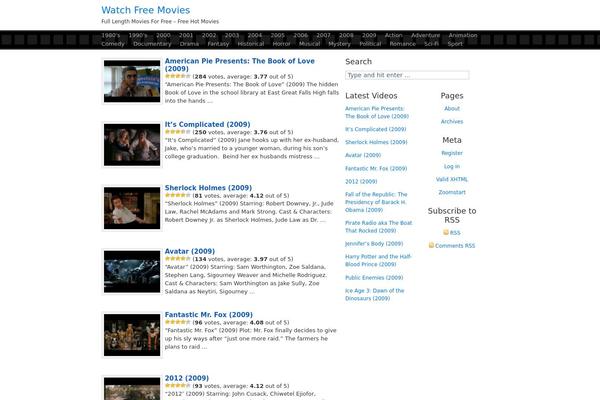Open the 1980's category

click(x=111, y=35)
